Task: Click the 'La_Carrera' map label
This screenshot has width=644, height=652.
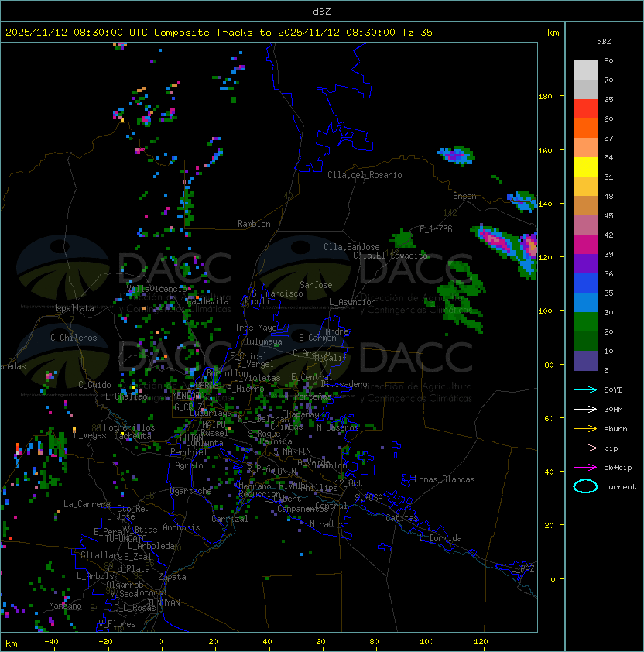Action: point(87,504)
